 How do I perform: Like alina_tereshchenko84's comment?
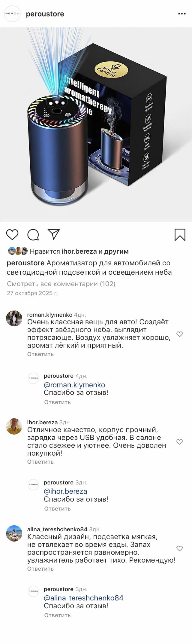tap(179, 548)
